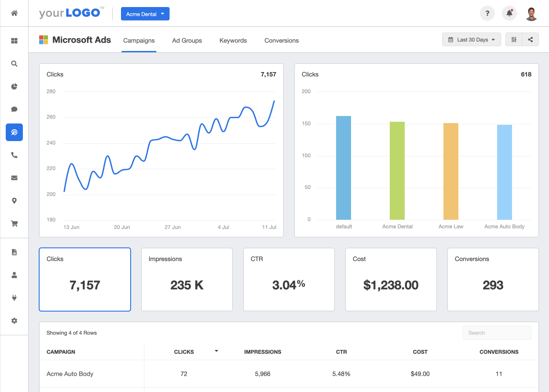
Task: Open the integrations plug icon
Action: pyautogui.click(x=14, y=298)
